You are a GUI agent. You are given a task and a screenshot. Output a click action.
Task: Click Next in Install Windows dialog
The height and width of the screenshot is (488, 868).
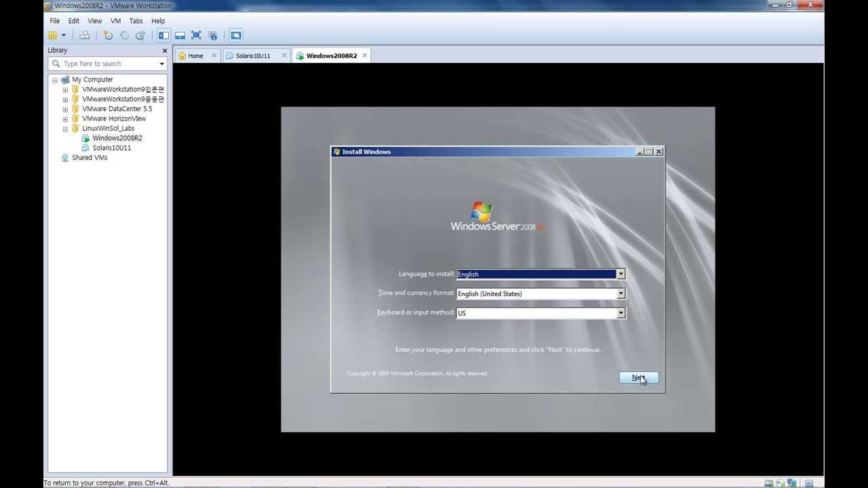[639, 378]
